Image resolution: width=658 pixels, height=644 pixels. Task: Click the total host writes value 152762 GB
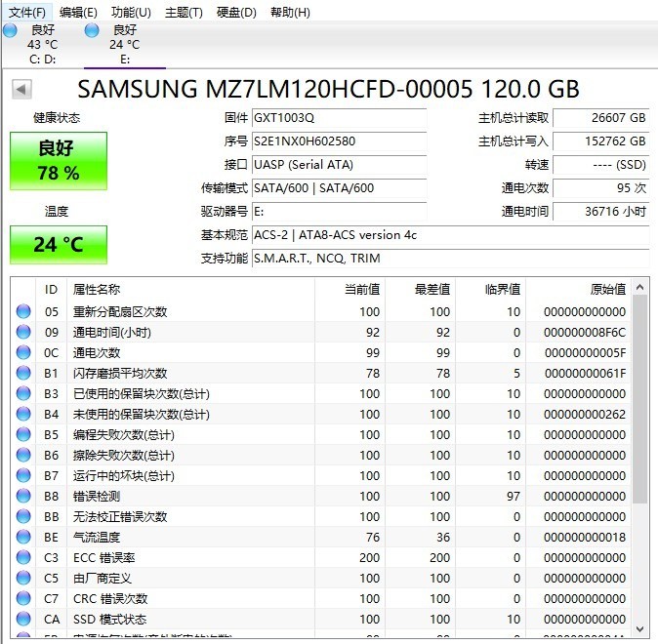601,141
